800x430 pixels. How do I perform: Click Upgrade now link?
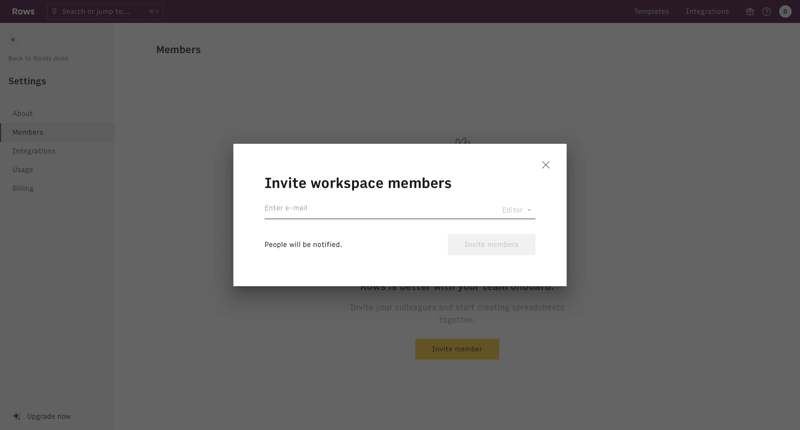[49, 416]
